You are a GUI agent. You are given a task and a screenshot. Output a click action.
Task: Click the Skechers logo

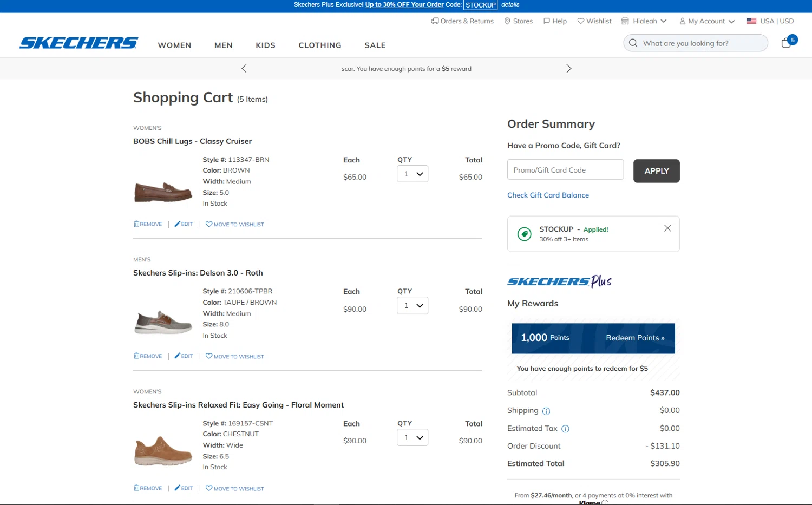[x=79, y=43]
